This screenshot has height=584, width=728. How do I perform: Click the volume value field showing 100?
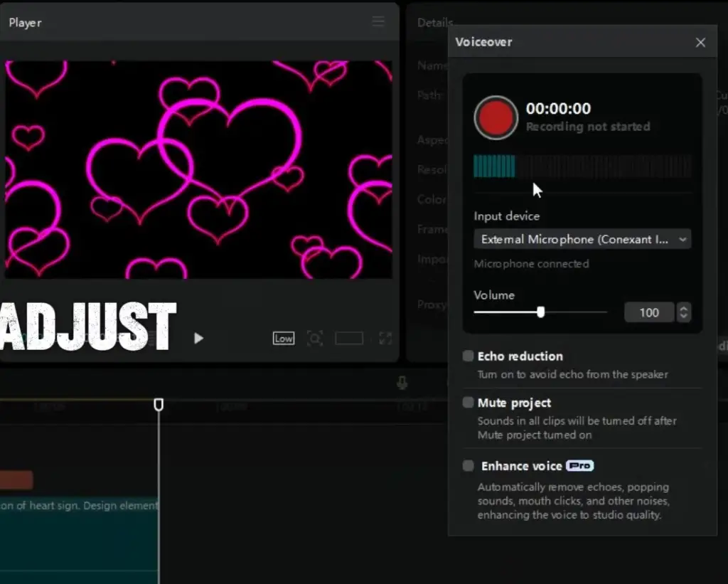(648, 312)
